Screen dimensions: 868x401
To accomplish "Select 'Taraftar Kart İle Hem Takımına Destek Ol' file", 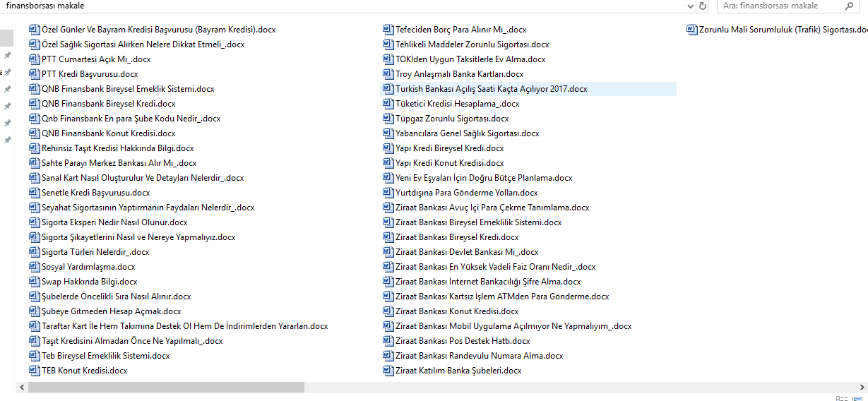I will [x=185, y=326].
